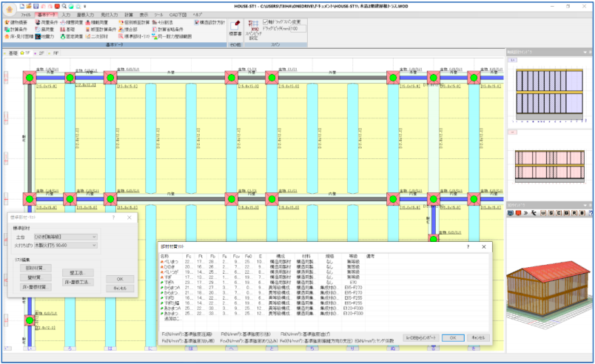Open 基礎 foundation settings in ribbon
The width and height of the screenshot is (595, 364).
click(68, 29)
